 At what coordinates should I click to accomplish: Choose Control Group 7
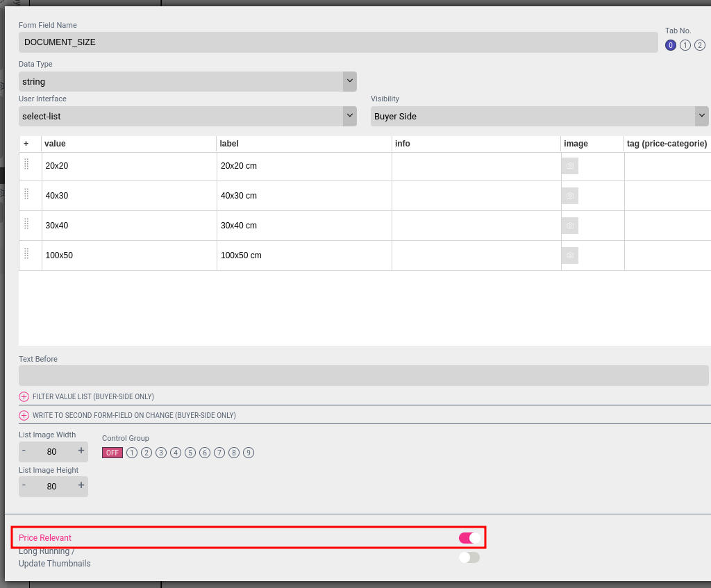(x=219, y=453)
